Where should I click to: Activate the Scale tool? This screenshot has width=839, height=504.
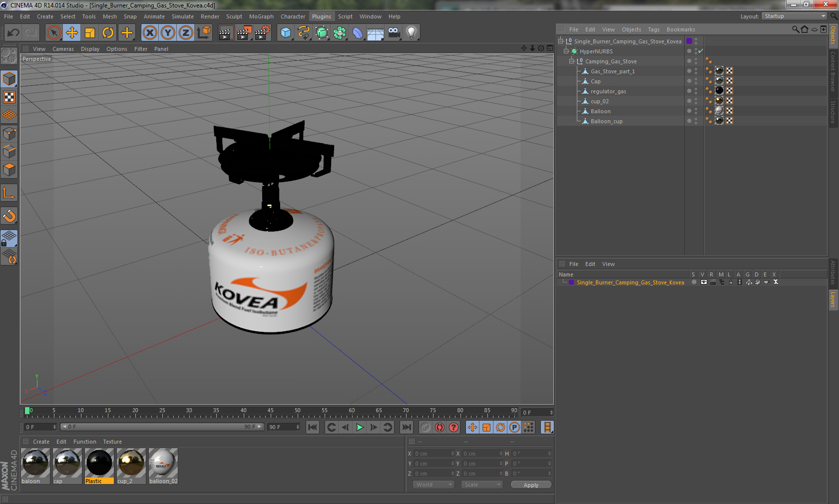click(90, 33)
